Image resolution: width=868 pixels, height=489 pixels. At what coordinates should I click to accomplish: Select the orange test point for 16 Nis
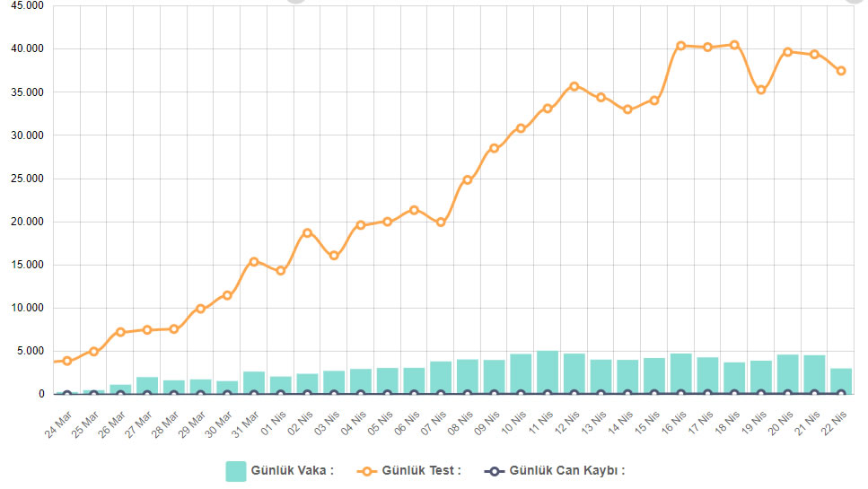point(680,46)
